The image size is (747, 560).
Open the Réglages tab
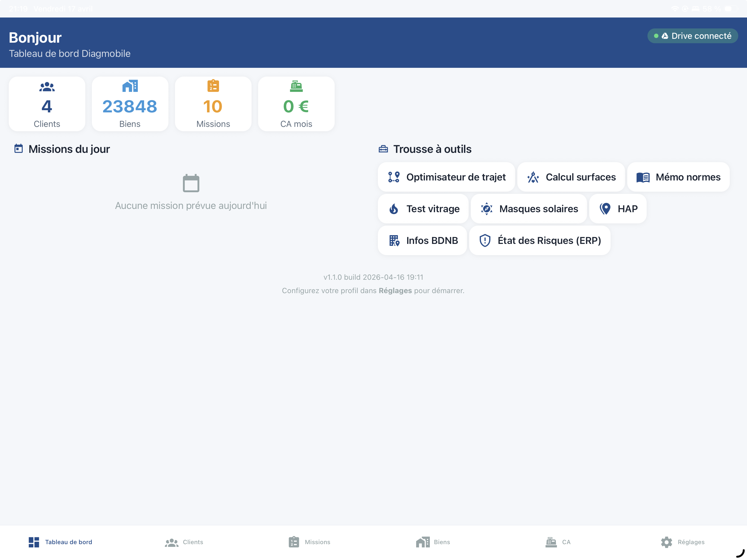click(x=682, y=542)
